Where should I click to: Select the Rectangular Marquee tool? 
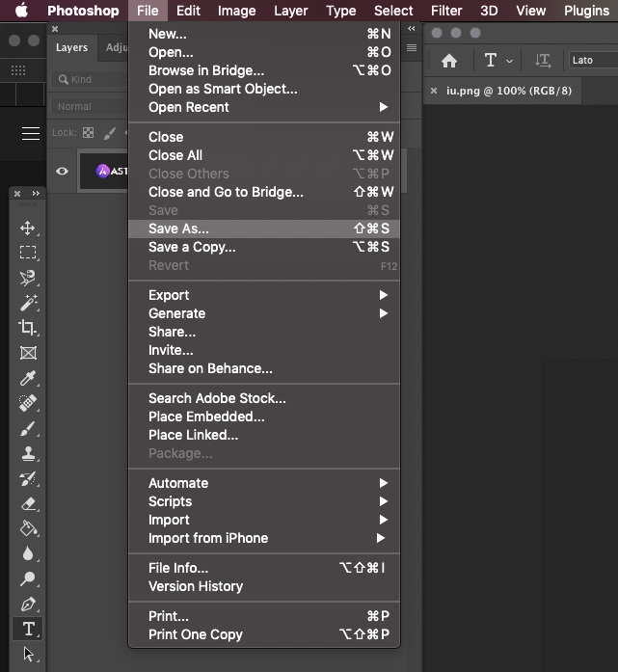point(28,253)
